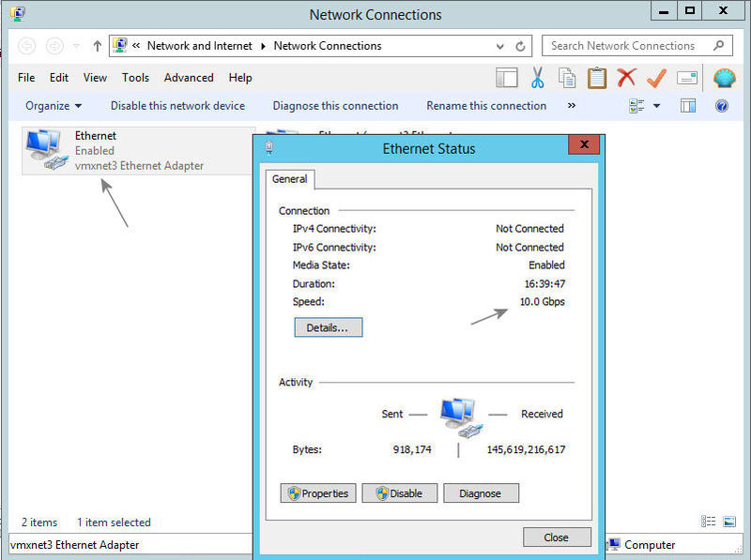Click the Details button in Ethernet Status
The height and width of the screenshot is (560, 751).
tap(329, 327)
